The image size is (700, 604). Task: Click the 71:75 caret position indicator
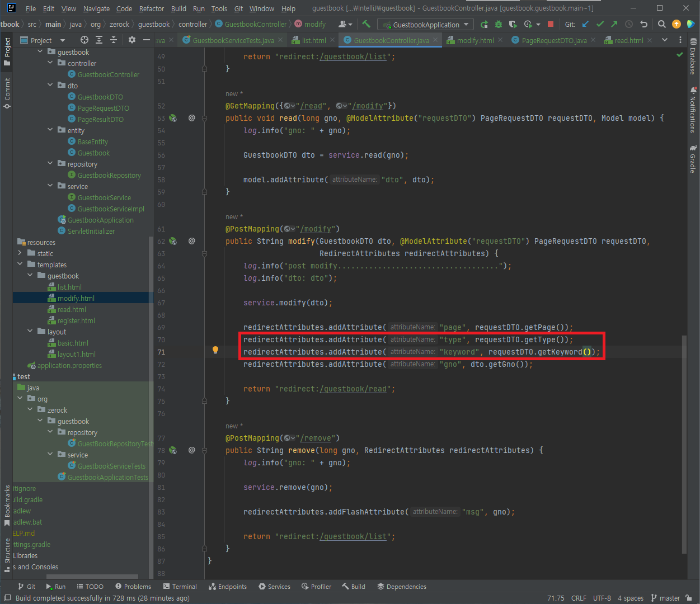click(556, 598)
